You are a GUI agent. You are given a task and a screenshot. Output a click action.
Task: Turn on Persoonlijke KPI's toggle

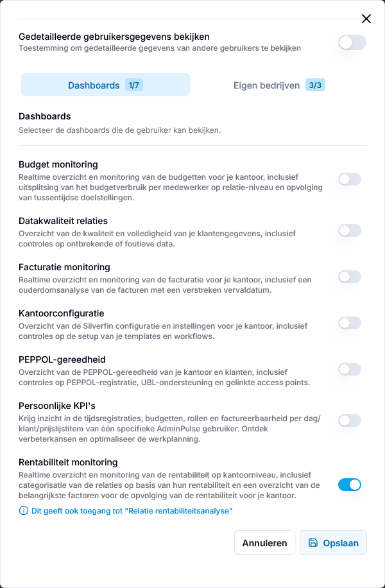point(349,420)
